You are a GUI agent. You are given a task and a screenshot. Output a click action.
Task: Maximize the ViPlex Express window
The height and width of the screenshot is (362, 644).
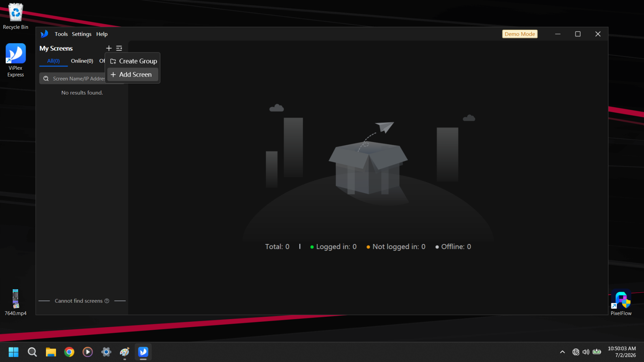[x=578, y=34]
